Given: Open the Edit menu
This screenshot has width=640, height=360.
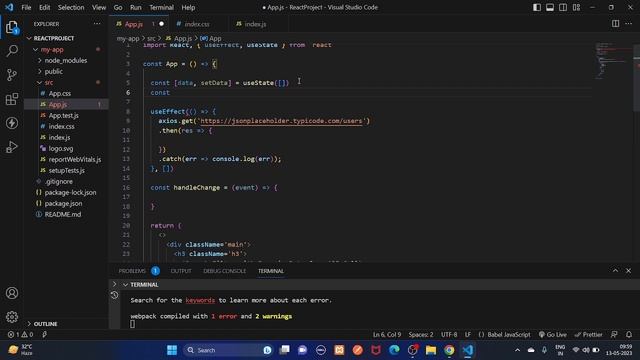Looking at the screenshot, I should [44, 7].
